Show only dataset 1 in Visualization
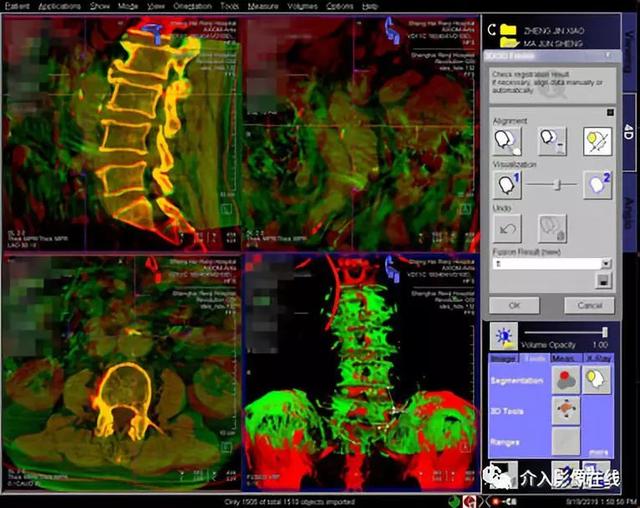640x508 pixels. click(x=508, y=185)
